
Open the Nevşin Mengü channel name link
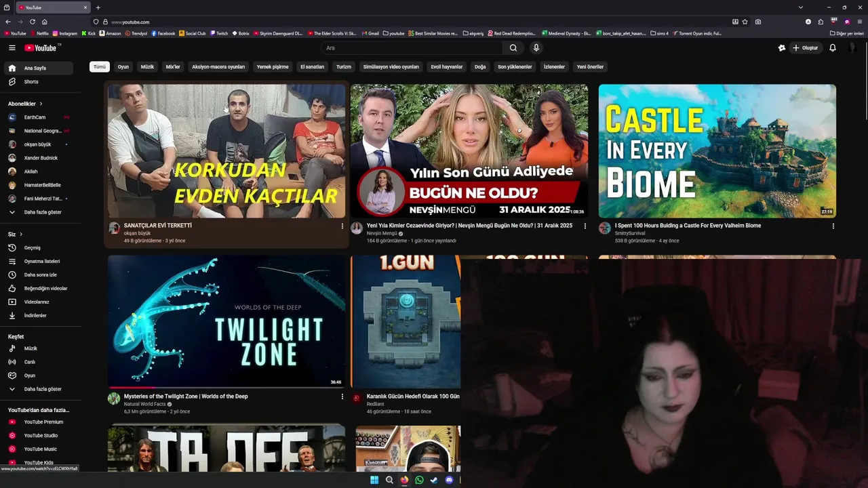(x=382, y=233)
